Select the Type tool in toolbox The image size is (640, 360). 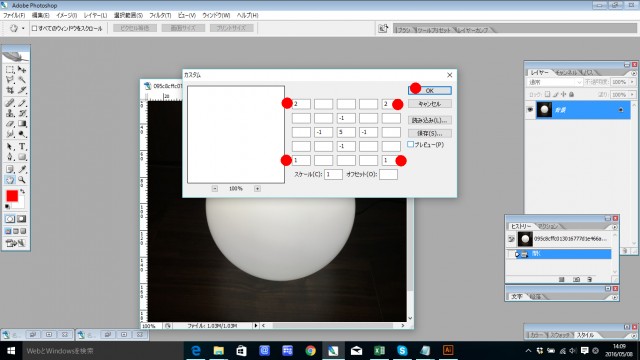(x=22, y=146)
